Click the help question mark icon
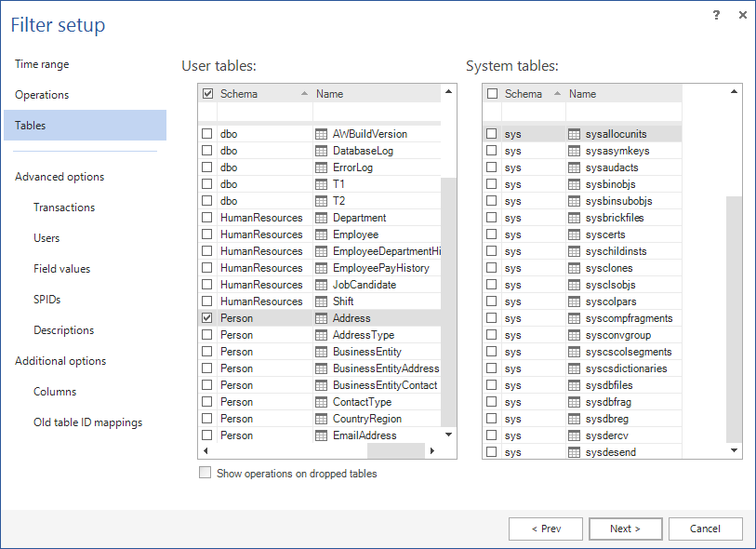This screenshot has height=549, width=756. pos(716,15)
